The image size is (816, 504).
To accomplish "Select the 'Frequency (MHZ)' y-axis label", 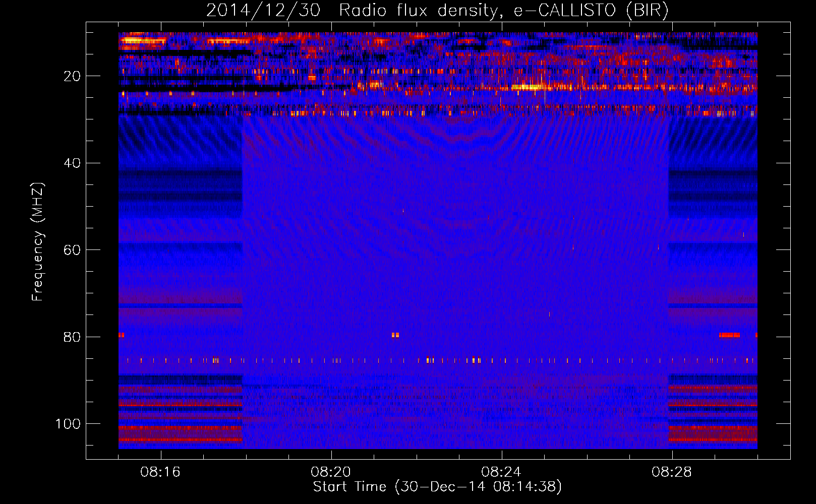I will tap(38, 242).
